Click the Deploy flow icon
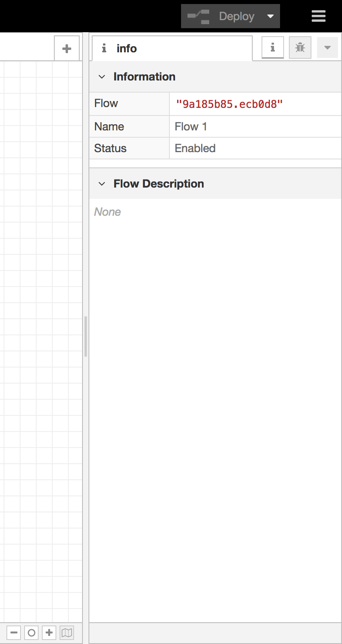Screen dimensions: 342x644 pyautogui.click(x=199, y=17)
